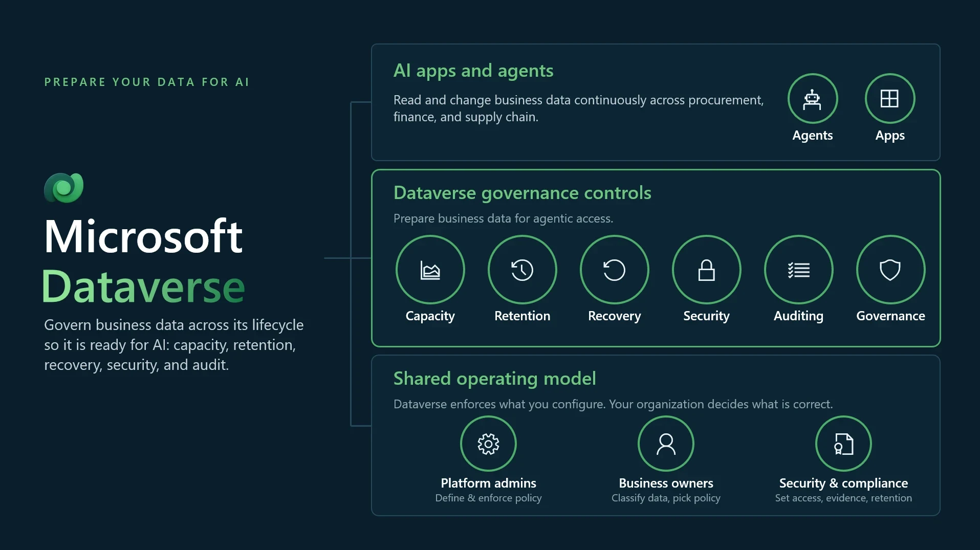Click the Apps grid icon
Viewport: 980px width, 550px height.
pos(889,99)
